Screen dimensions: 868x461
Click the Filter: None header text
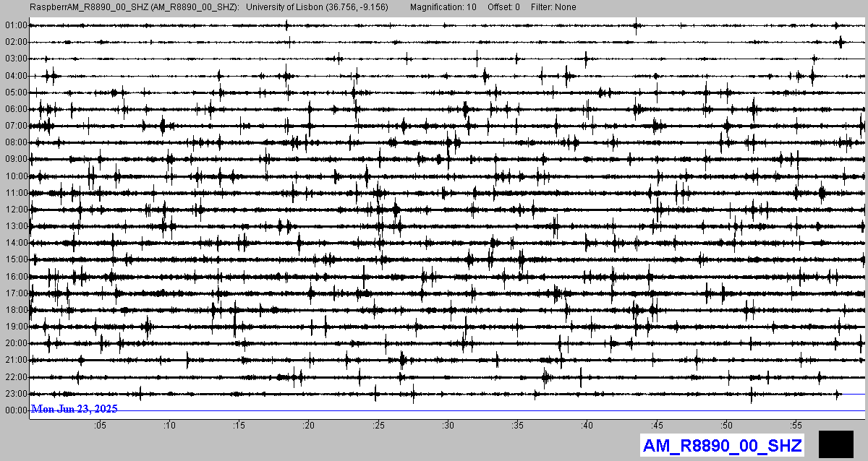pyautogui.click(x=553, y=7)
